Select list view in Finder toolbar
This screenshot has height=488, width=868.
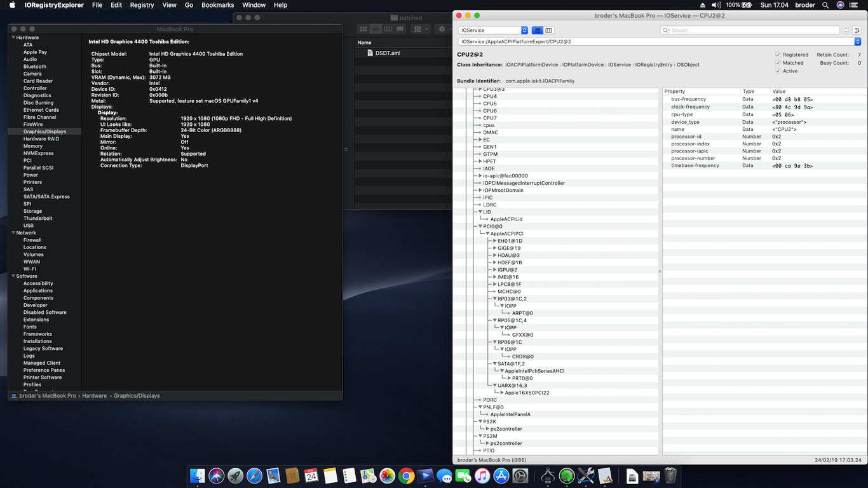click(x=376, y=29)
